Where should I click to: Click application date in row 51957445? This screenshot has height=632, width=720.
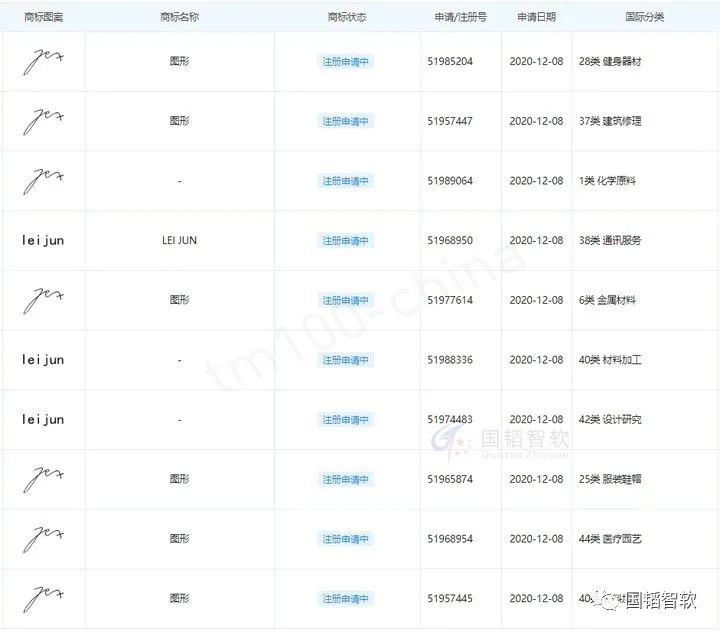(x=536, y=599)
